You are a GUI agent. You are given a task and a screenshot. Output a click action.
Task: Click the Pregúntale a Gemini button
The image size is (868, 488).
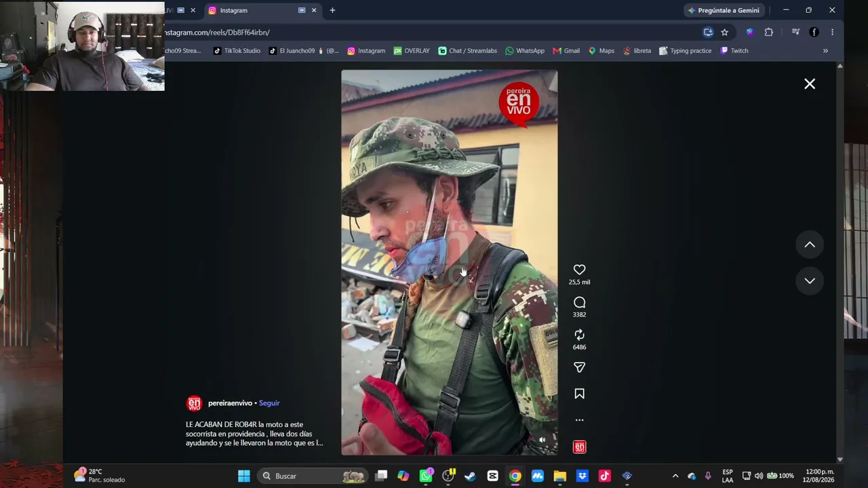point(724,10)
